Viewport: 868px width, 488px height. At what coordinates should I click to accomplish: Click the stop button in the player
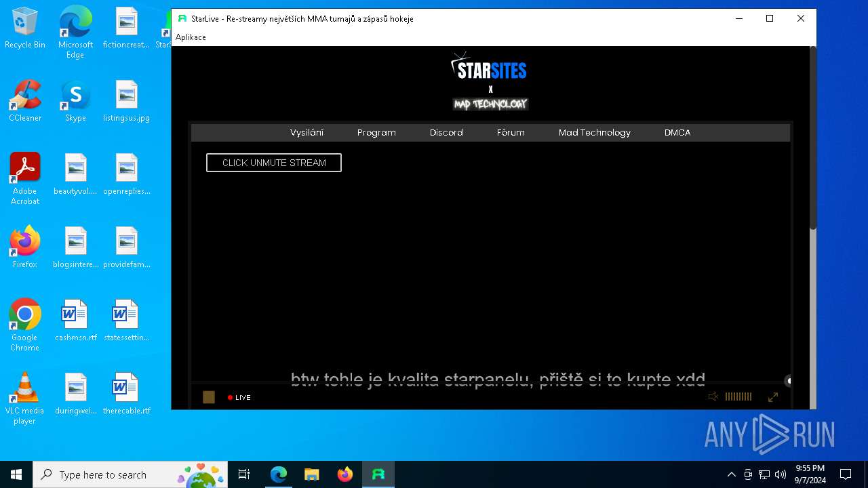(209, 397)
